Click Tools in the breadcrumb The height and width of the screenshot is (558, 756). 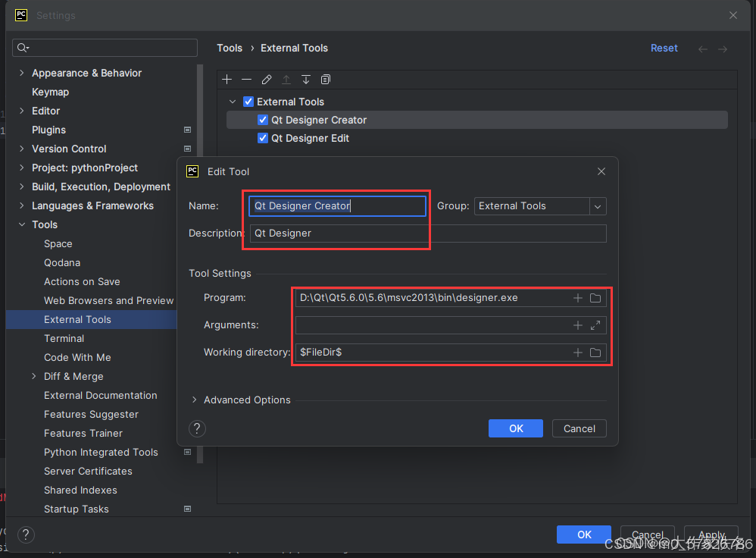[230, 49]
